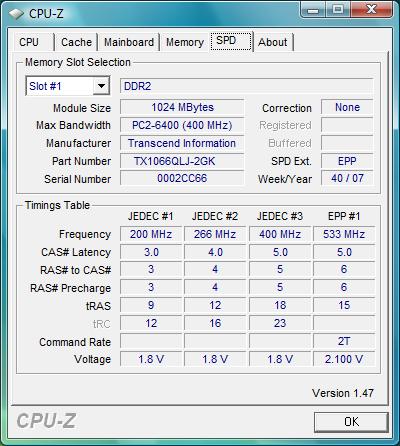Screen dimensions: 400x446
Task: Click the DDR2 memory type field
Action: tap(246, 86)
